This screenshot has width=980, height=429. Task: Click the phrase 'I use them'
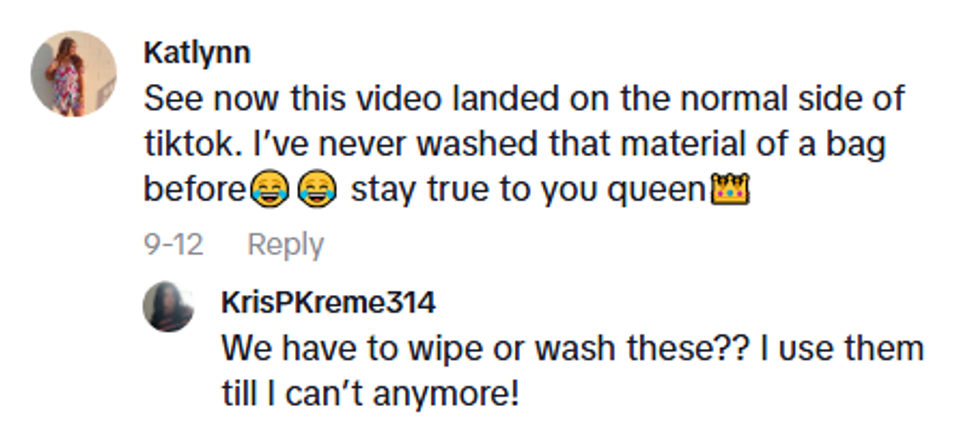(841, 349)
